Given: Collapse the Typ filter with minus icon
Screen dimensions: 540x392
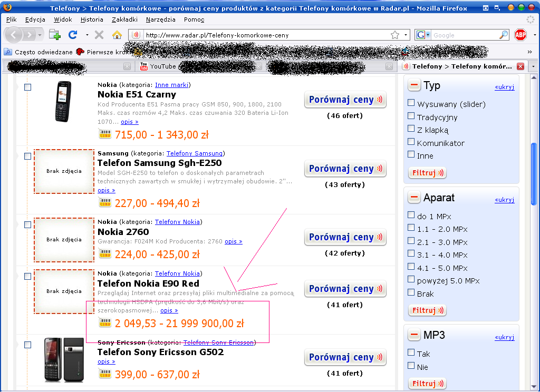Looking at the screenshot, I should tap(414, 86).
